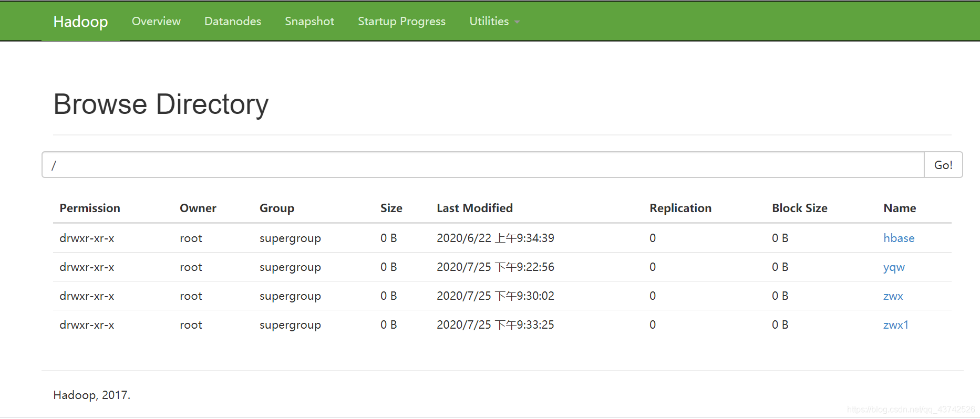Click owner root in hbase row
The image size is (980, 419).
point(191,238)
